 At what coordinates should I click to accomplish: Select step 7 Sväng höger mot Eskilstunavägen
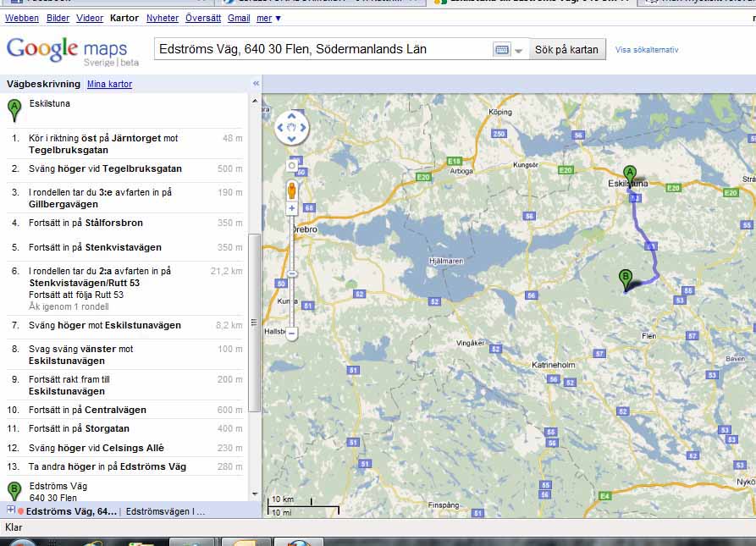click(x=124, y=325)
